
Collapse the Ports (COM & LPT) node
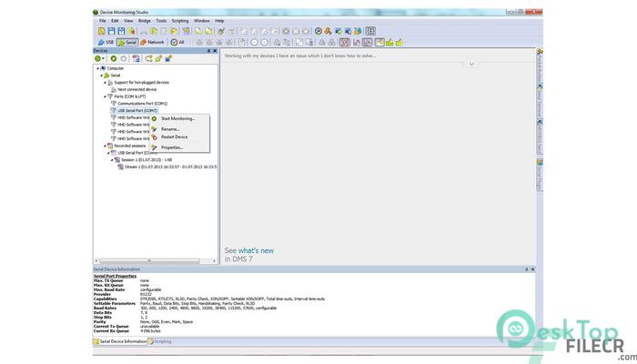click(105, 96)
